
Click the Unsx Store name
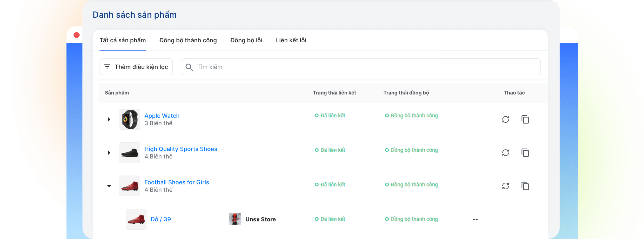(260, 219)
